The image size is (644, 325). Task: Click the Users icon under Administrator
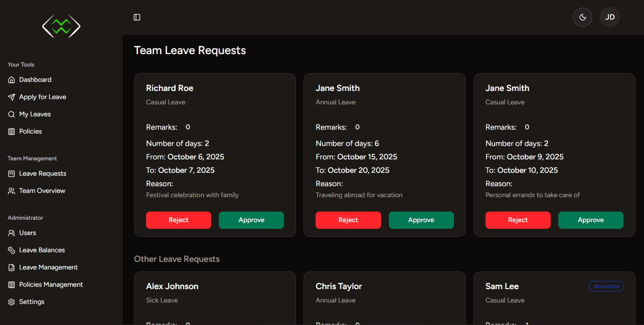(11, 233)
